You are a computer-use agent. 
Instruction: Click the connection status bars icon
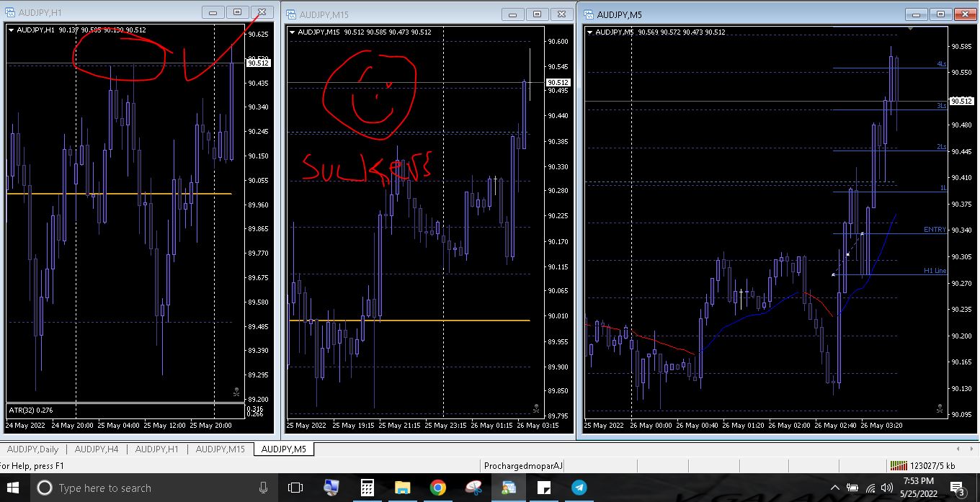click(899, 466)
